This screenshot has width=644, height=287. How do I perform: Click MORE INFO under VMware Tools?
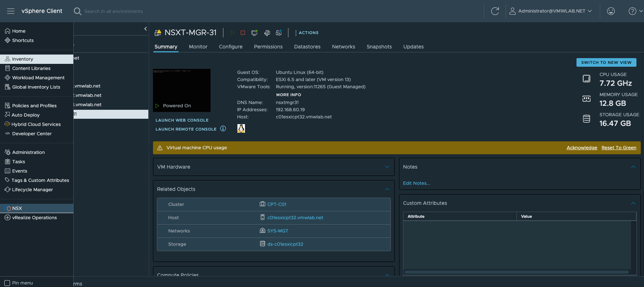tap(288, 95)
